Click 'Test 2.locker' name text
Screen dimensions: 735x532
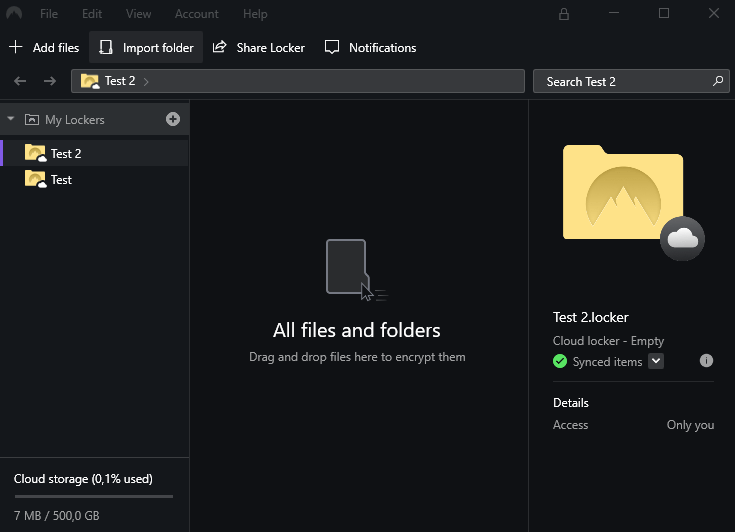tap(591, 317)
